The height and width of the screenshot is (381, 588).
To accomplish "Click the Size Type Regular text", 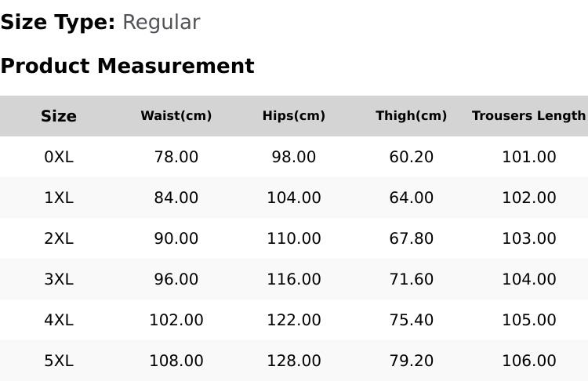I will click(100, 22).
